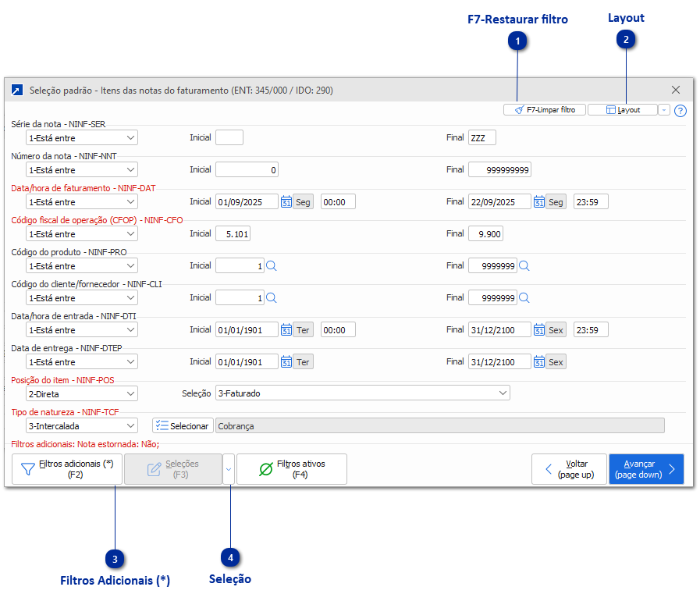Open Data/hora de entrada condition dropdown
Screen dimensions: 700x601
[82, 330]
